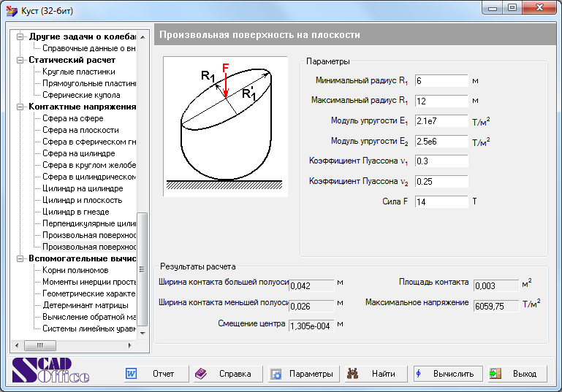Click the Параметры settings icon
This screenshot has width=562, height=392.
coord(276,374)
